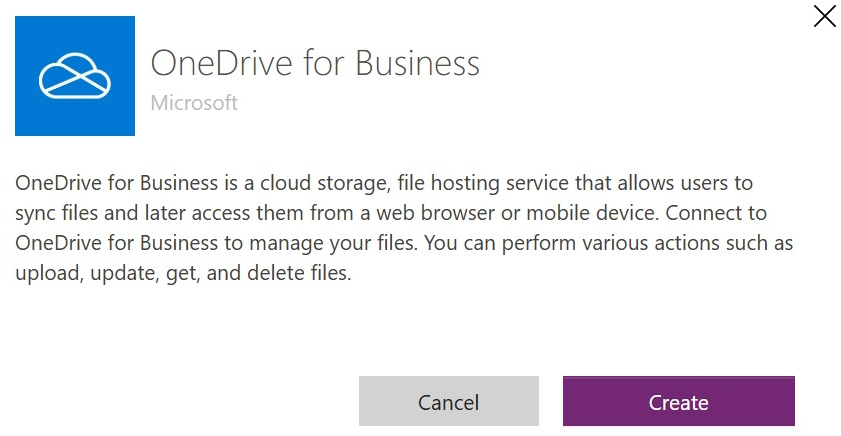The height and width of the screenshot is (436, 841).
Task: Click the description's first line about cloud storage
Action: [384, 184]
